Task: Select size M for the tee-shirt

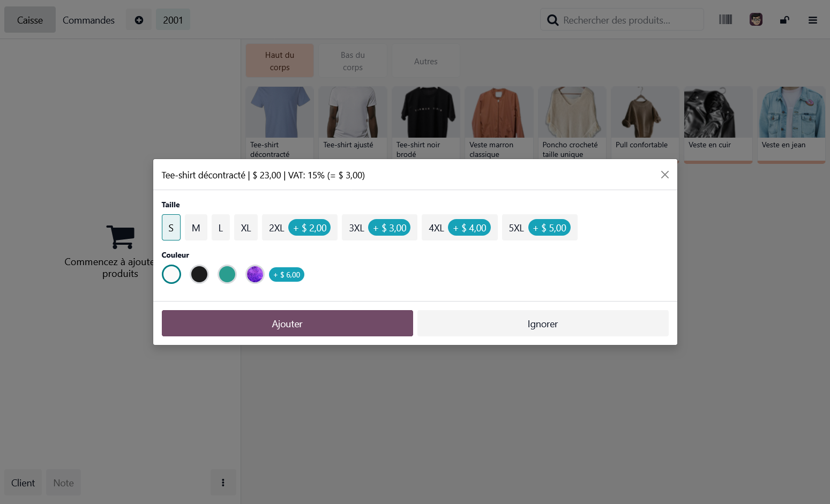Action: 196,227
